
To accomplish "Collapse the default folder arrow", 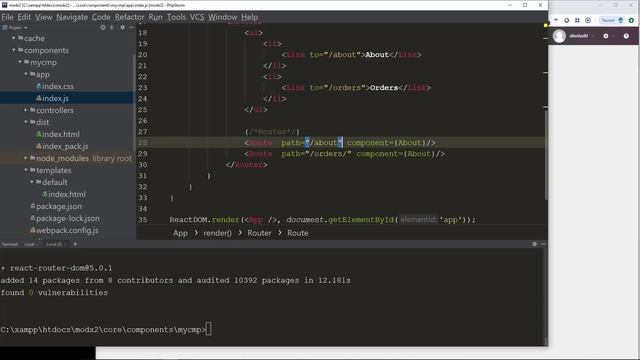I will pyautogui.click(x=32, y=182).
